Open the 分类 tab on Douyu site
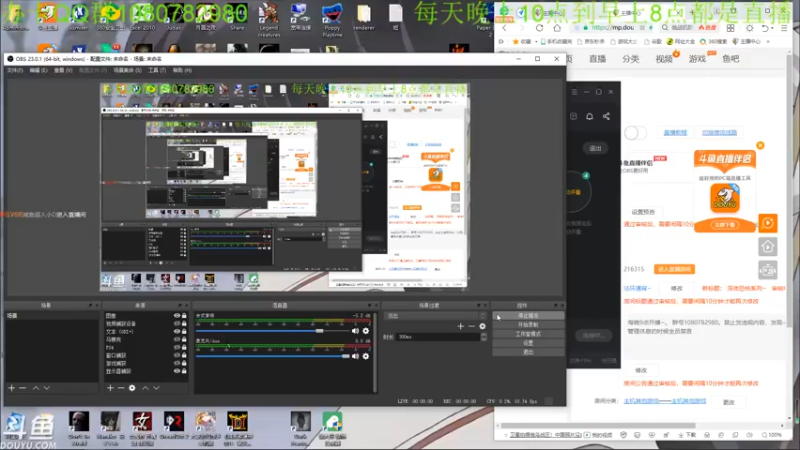 point(631,59)
